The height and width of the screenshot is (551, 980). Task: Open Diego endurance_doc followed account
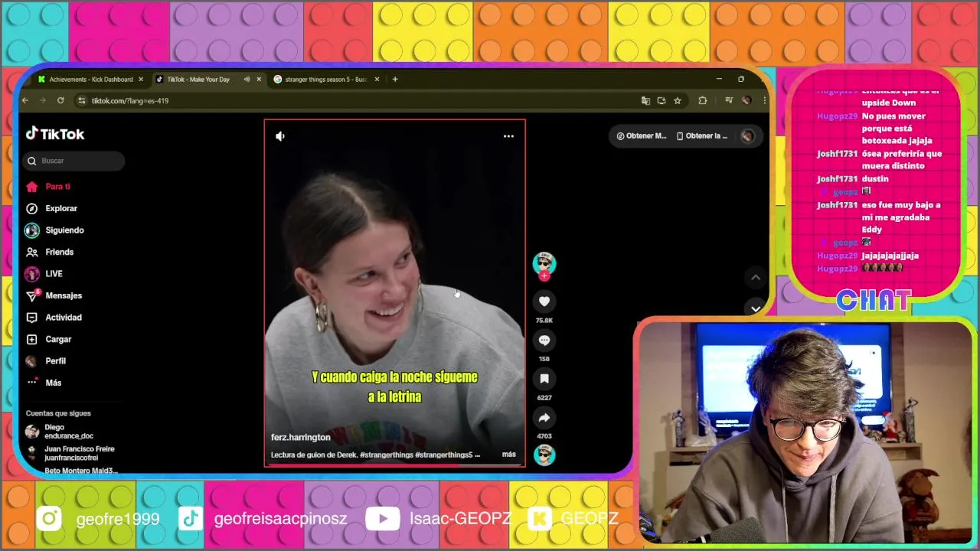tap(60, 432)
